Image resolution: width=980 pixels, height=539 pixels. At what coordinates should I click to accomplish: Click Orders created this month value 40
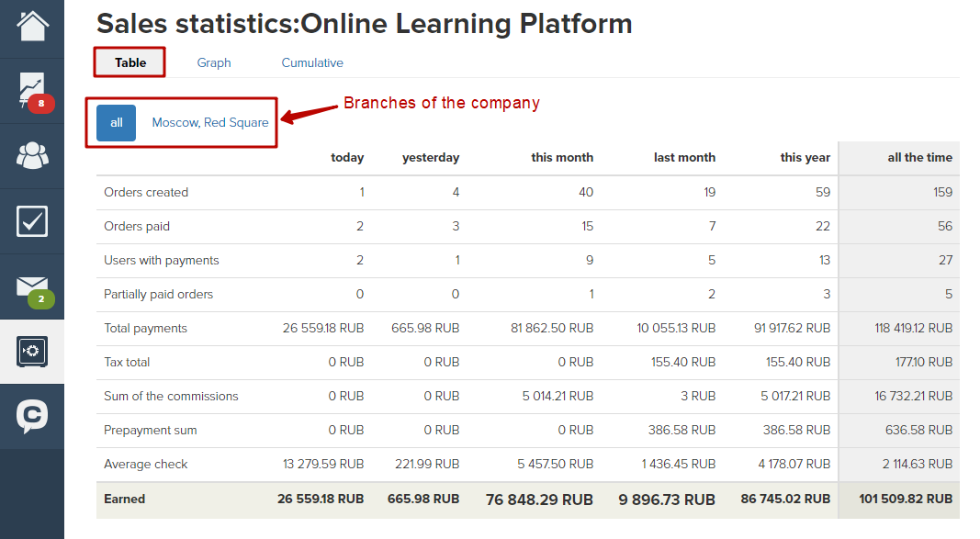click(586, 192)
